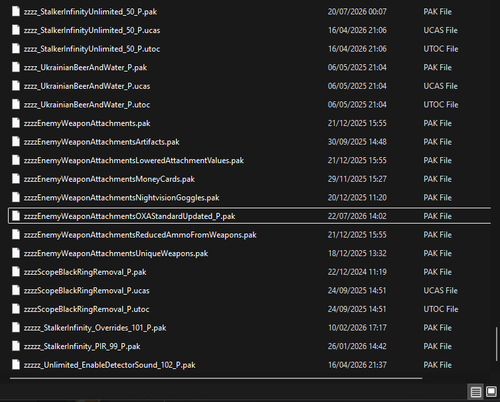
Task: Click file icon beside zzzz_StalkerInfinityUnlimited_50_P.ucas
Action: [x=16, y=30]
